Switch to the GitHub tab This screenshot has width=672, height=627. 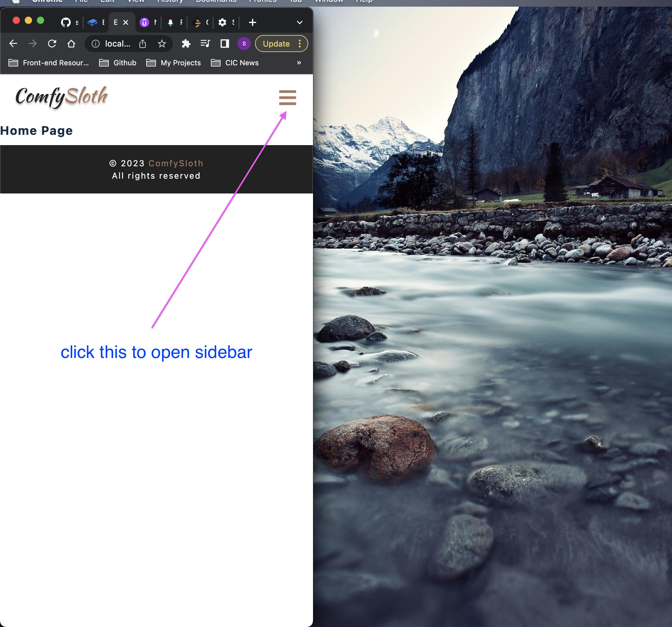point(66,22)
